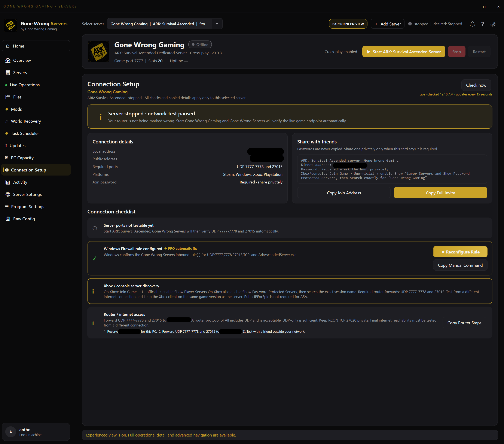Click the 'Cross-play enabled' text
Image resolution: width=504 pixels, height=444 pixels.
(341, 52)
